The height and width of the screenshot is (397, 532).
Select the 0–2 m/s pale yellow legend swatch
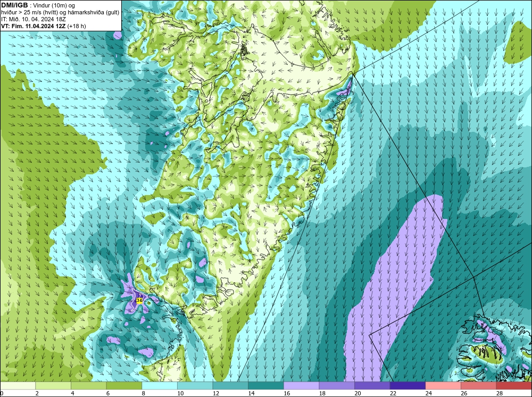click(x=18, y=386)
